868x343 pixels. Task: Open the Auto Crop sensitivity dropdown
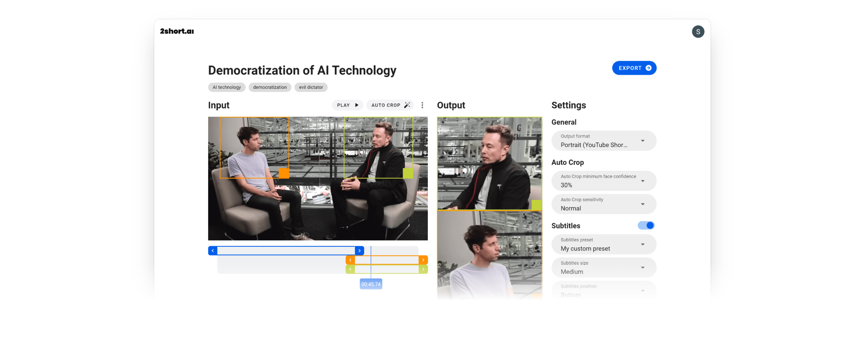[604, 204]
